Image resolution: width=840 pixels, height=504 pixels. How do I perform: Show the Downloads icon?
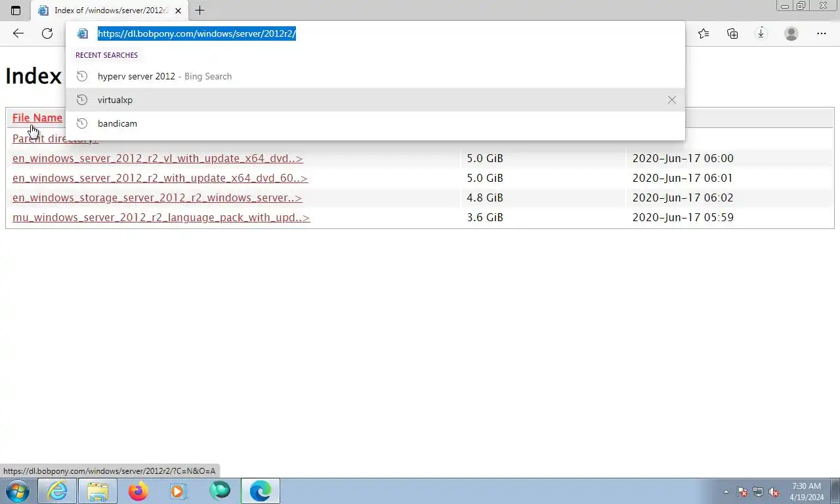pos(761,33)
